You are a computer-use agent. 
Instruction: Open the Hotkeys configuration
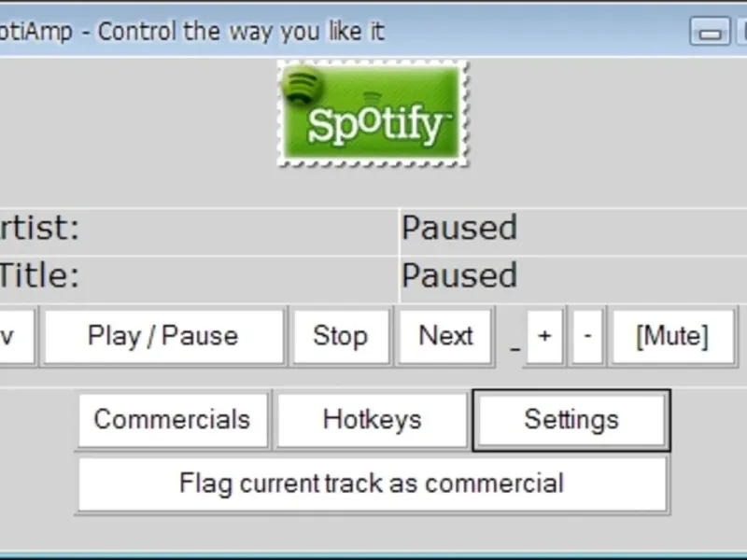click(x=372, y=420)
